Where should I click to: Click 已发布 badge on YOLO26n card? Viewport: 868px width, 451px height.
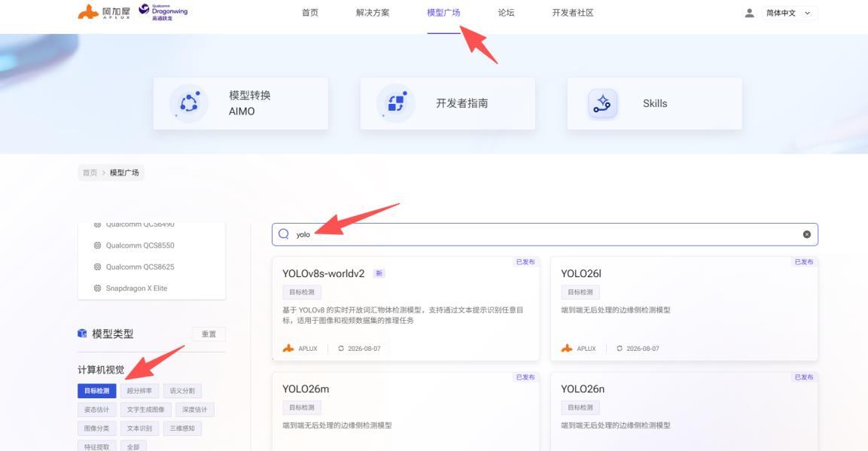804,377
